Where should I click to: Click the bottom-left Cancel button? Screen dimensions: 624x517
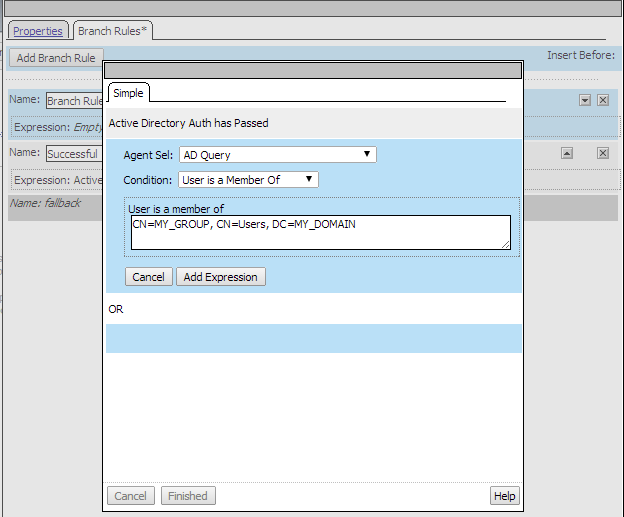pyautogui.click(x=130, y=496)
